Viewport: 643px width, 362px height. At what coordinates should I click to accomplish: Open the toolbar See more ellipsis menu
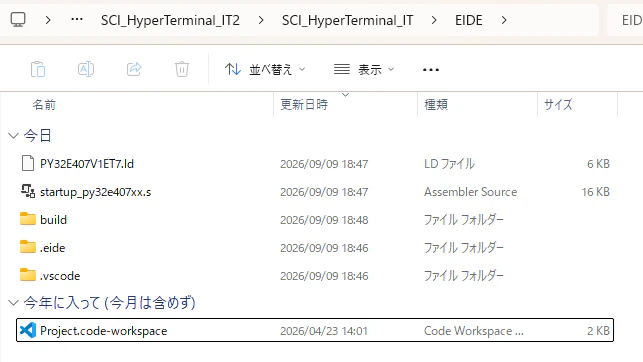tap(431, 70)
